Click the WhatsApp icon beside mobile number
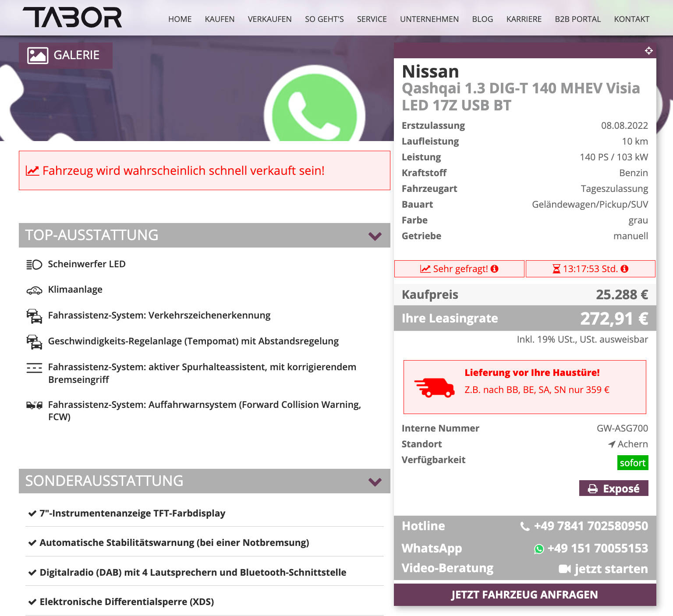The width and height of the screenshot is (673, 616). point(539,549)
